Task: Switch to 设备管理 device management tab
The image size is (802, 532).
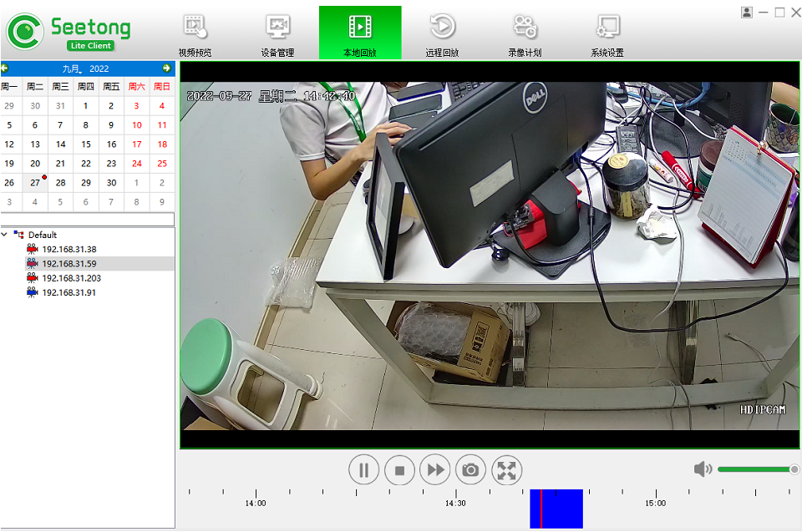Action: 277,33
